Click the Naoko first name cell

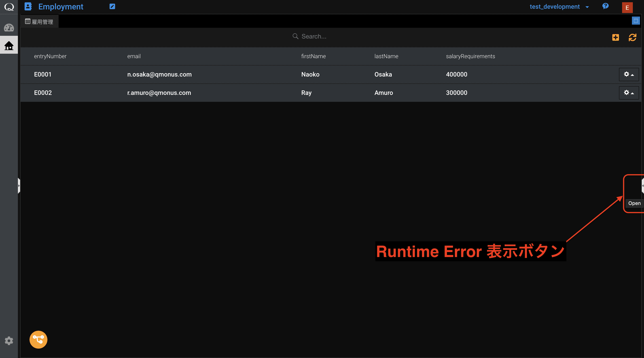pos(310,74)
